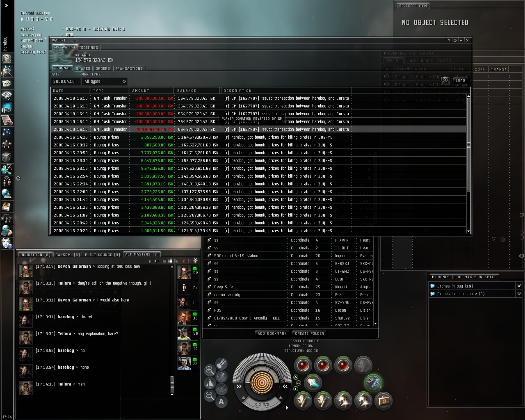Click the HUD zoom in magnifier

coord(209,370)
